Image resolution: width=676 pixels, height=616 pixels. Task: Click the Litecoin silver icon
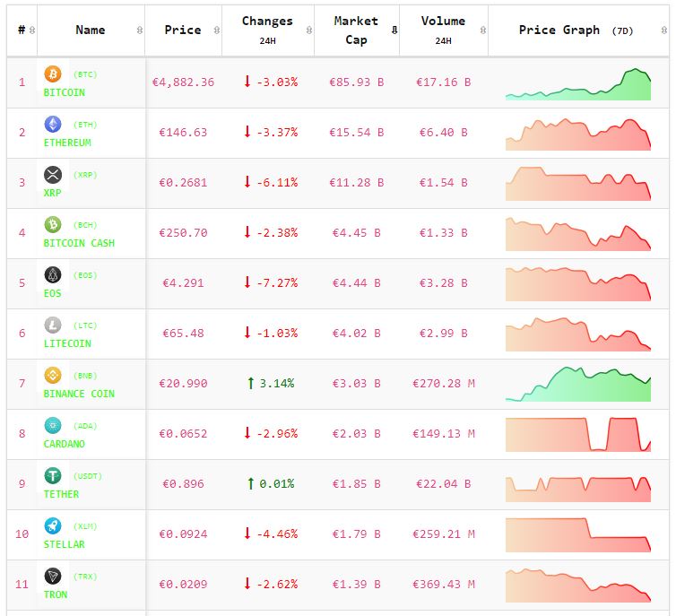coord(52,325)
